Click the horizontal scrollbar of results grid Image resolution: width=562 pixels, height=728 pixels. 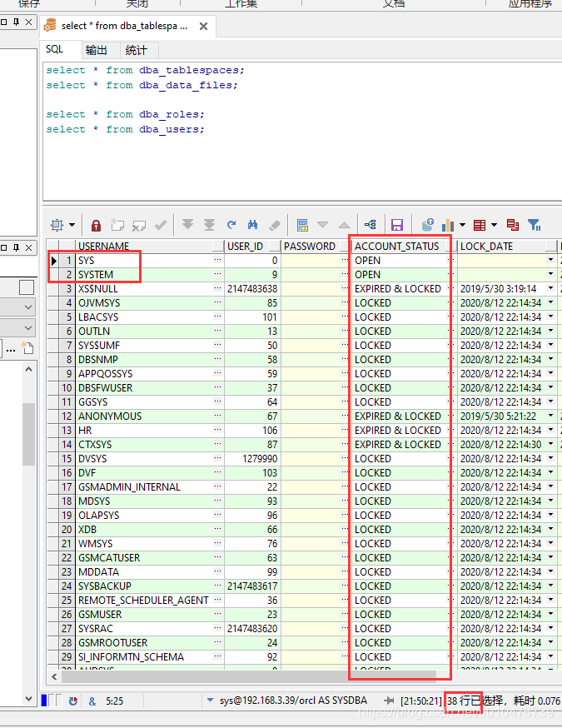click(x=249, y=676)
